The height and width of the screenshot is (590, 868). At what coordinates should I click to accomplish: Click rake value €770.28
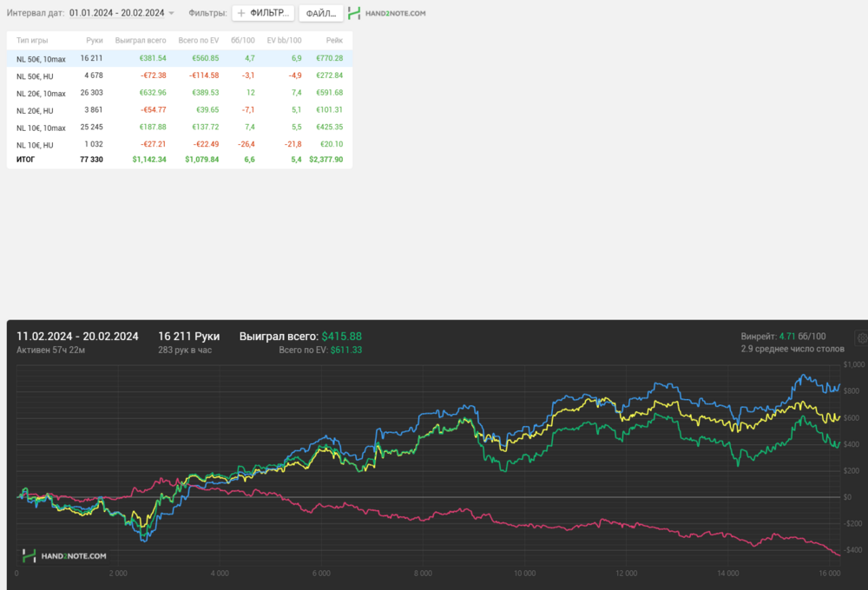329,58
